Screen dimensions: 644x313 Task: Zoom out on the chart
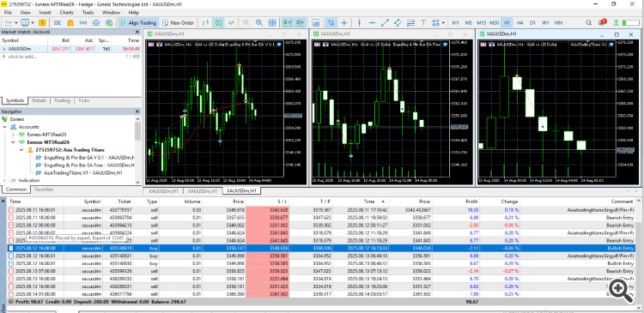pyautogui.click(x=259, y=22)
